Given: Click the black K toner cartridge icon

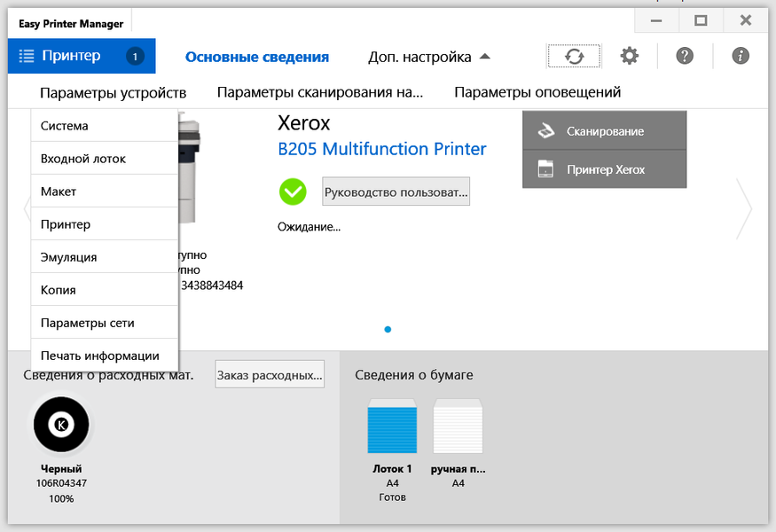Looking at the screenshot, I should (61, 424).
